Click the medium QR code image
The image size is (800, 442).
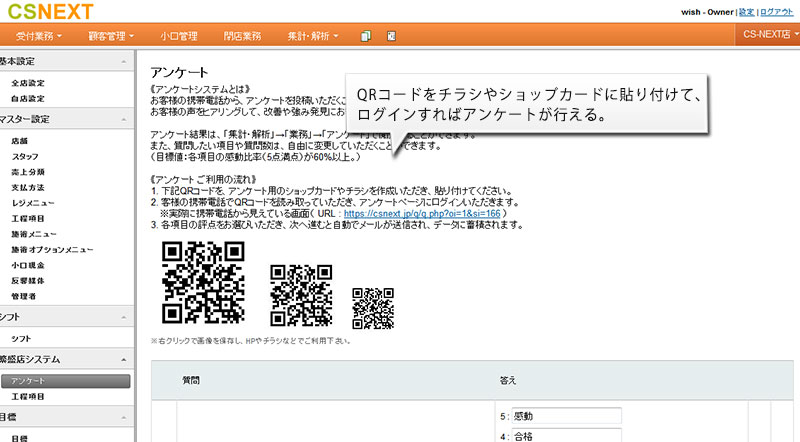(301, 295)
